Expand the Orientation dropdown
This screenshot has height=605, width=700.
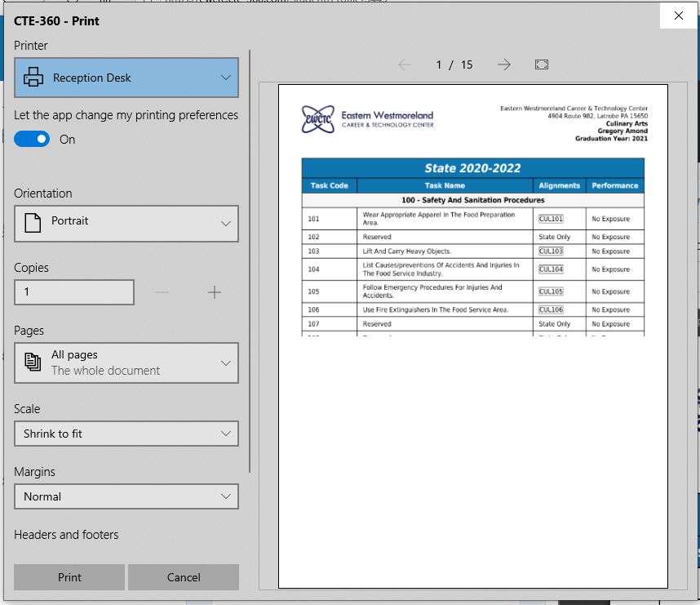click(226, 223)
